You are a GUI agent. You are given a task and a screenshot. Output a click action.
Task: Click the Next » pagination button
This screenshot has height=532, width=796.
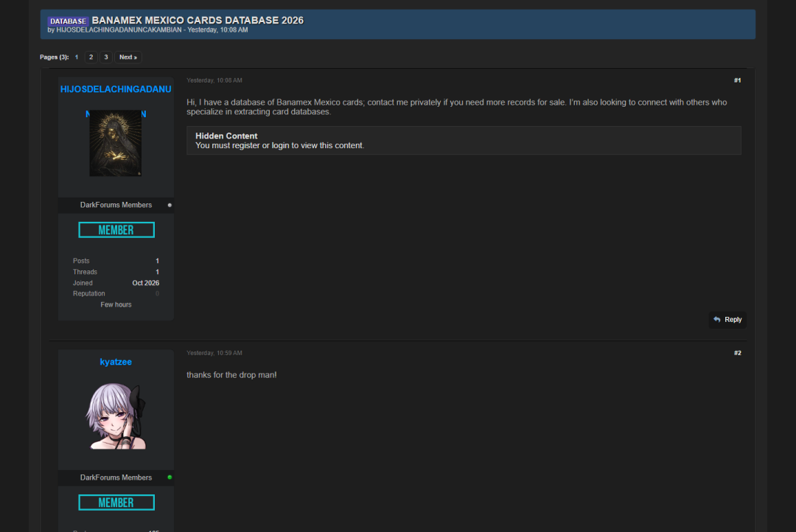click(128, 57)
